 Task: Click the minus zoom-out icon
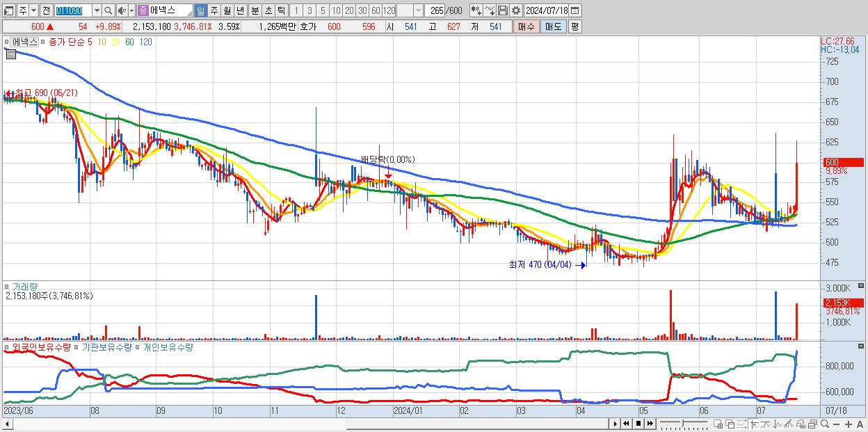(836, 424)
